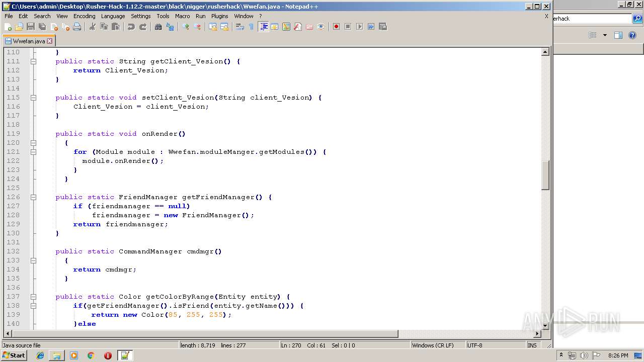Toggle synchronize horizontal scrolling icon
This screenshot has height=362, width=644.
pyautogui.click(x=224, y=27)
